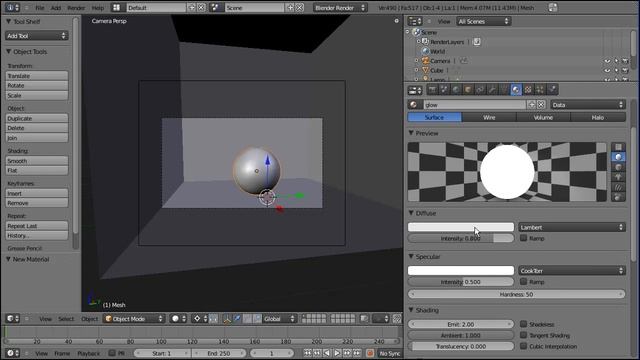Toggle visibility eye for Cube
This screenshot has height=360, width=640.
point(607,70)
